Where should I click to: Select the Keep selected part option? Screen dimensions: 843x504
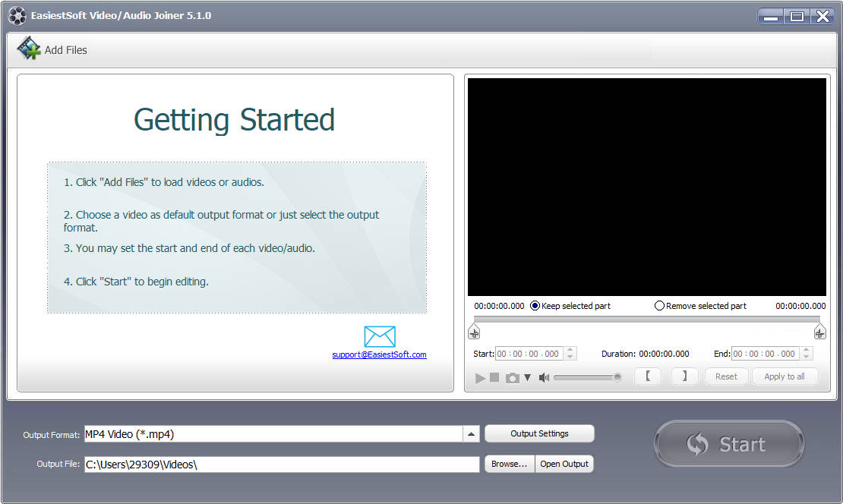[x=535, y=306]
